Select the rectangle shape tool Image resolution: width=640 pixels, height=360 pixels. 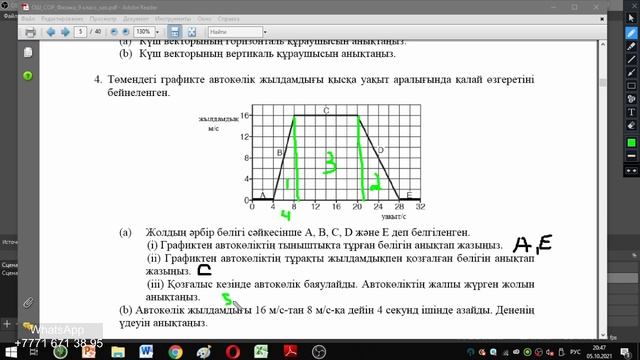[x=631, y=86]
